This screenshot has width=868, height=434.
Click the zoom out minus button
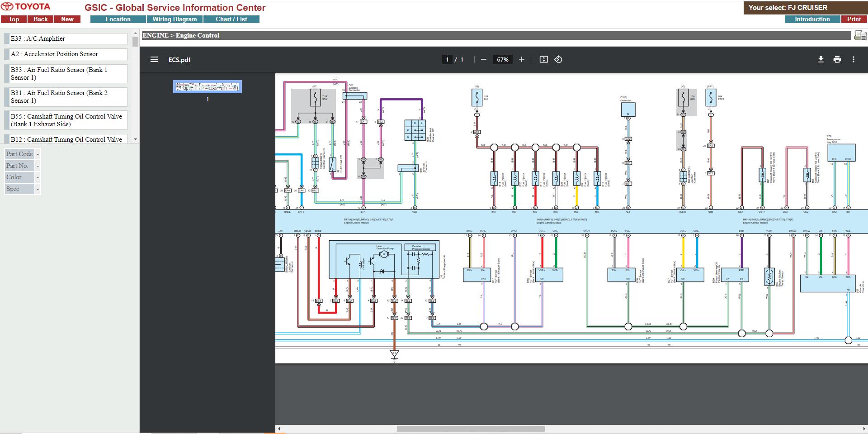point(484,59)
